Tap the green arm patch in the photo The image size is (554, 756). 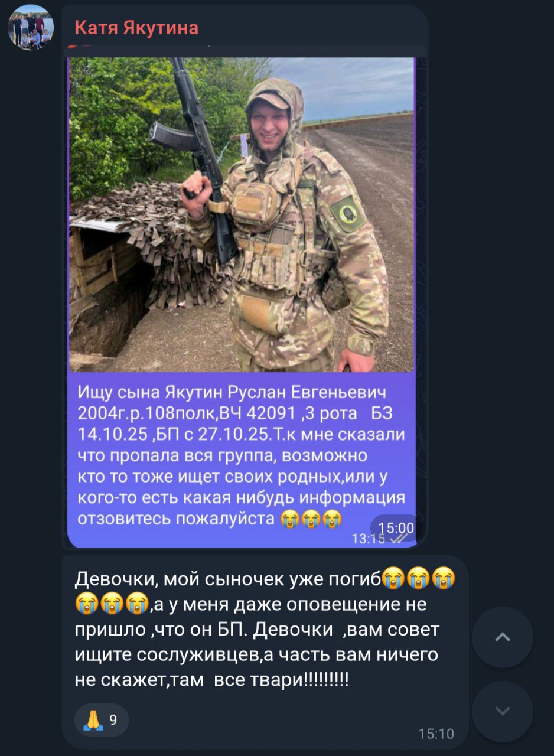[347, 214]
